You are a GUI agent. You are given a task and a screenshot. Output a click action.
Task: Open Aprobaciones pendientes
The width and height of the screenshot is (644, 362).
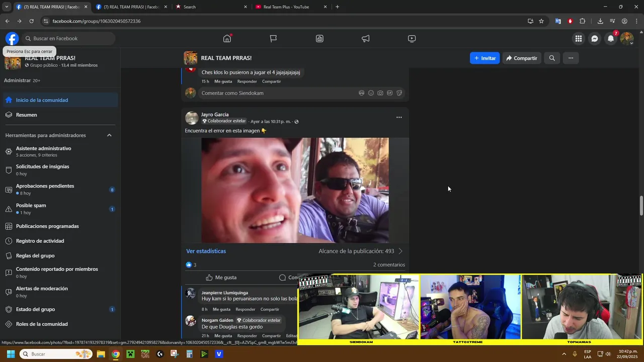(60, 190)
